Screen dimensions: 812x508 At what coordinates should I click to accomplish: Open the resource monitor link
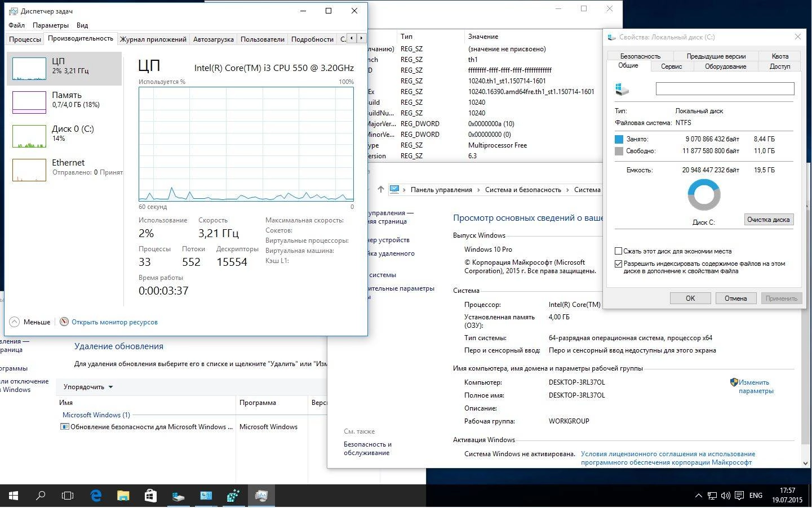[x=114, y=322]
